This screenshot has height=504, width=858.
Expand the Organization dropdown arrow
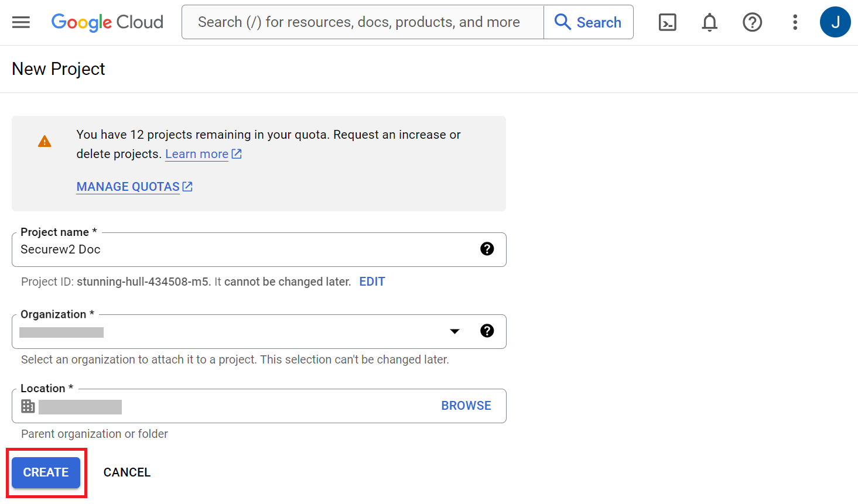point(454,331)
